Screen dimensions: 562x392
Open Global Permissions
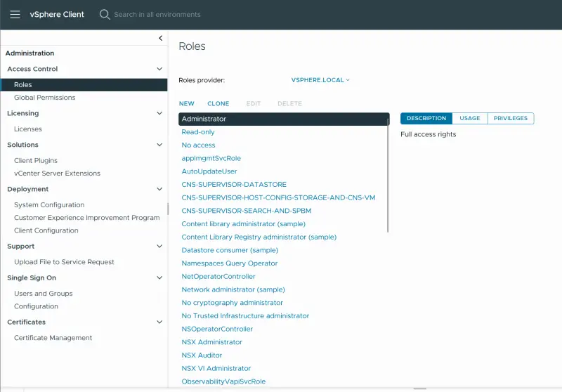click(x=44, y=98)
